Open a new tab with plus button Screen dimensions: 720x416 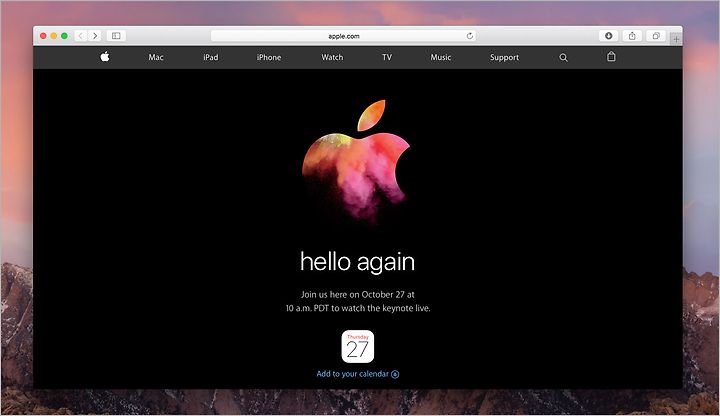click(x=676, y=39)
